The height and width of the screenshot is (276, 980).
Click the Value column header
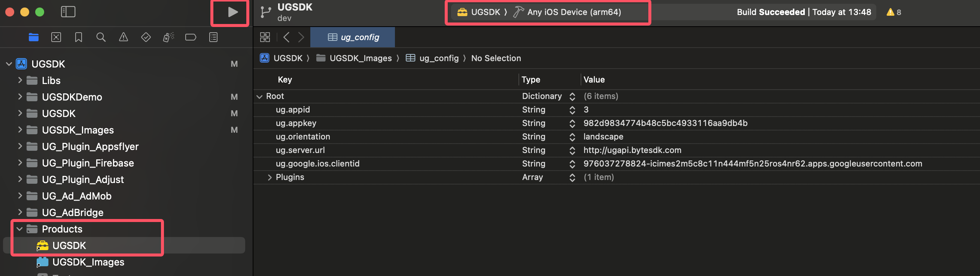(593, 79)
